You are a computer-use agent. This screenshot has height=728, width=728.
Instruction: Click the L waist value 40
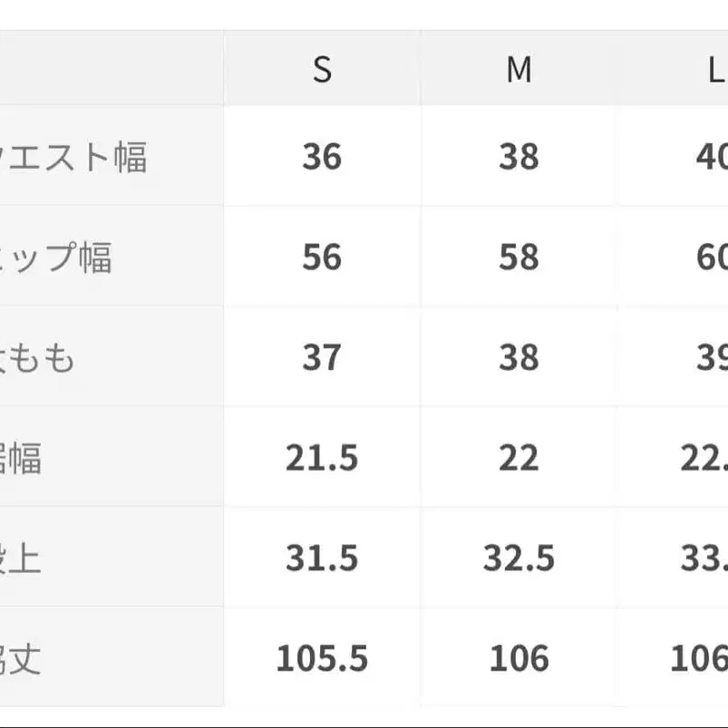click(712, 158)
